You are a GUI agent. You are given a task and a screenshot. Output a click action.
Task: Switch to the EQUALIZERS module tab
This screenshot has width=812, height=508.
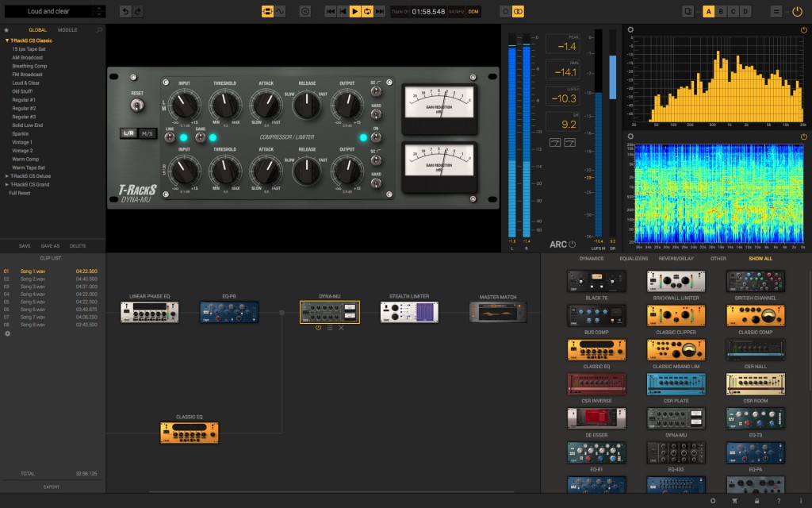coord(633,259)
